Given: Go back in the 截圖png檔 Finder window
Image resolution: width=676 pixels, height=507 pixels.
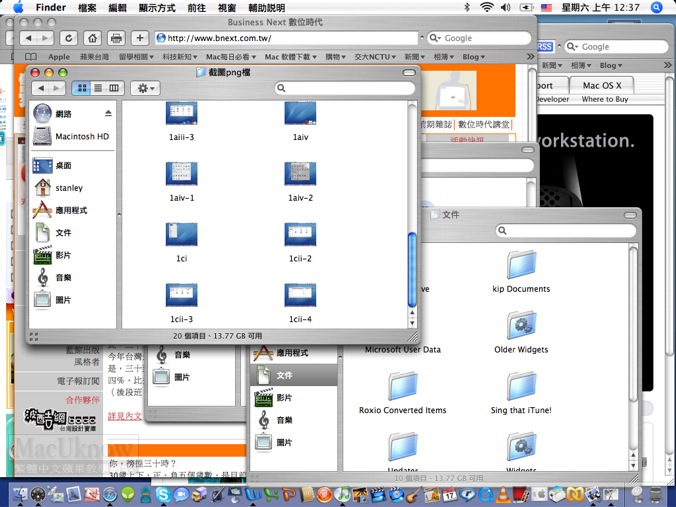Looking at the screenshot, I should pyautogui.click(x=41, y=88).
